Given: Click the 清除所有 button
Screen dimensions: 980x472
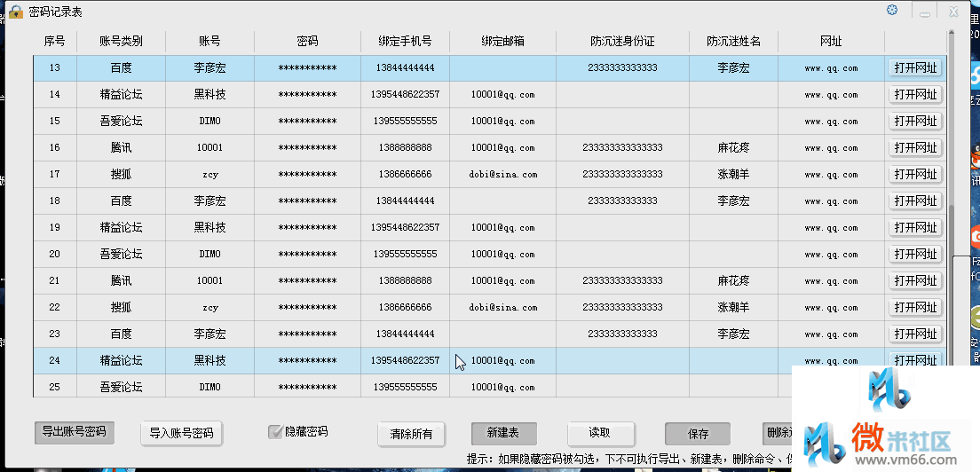Looking at the screenshot, I should click(411, 434).
